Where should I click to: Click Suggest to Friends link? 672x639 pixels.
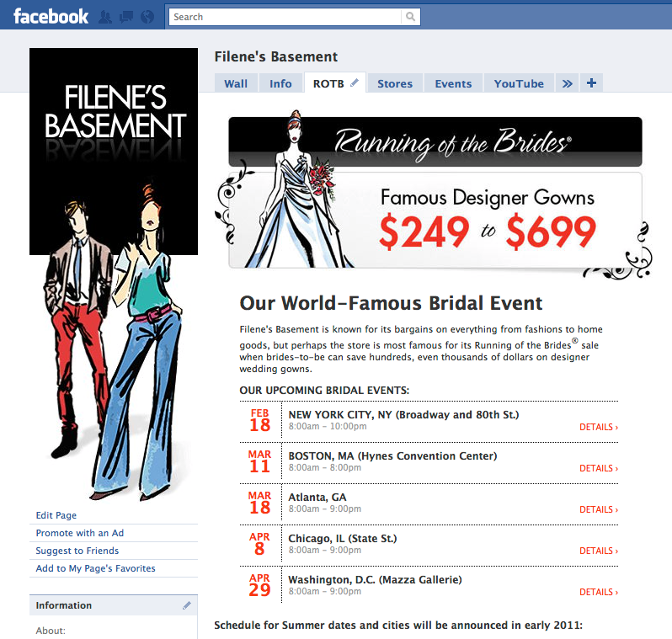pyautogui.click(x=77, y=551)
